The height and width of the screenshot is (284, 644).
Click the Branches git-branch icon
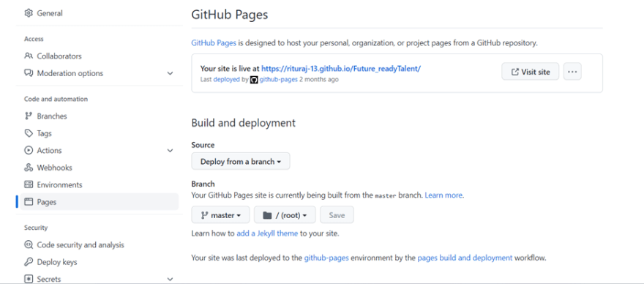click(x=29, y=116)
